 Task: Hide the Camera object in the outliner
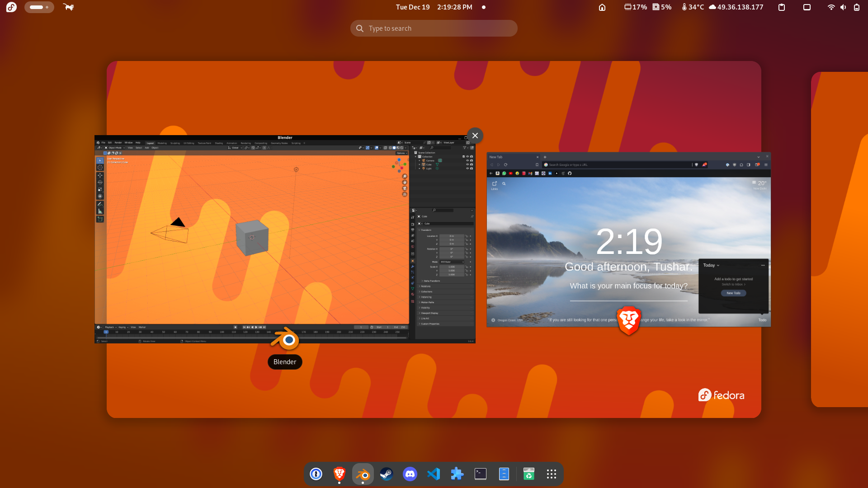click(x=467, y=160)
